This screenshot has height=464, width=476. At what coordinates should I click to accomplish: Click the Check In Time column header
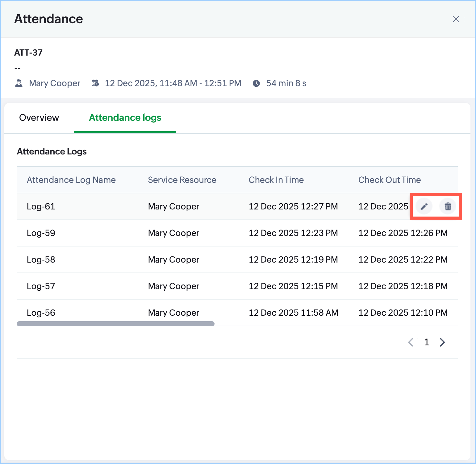point(276,180)
